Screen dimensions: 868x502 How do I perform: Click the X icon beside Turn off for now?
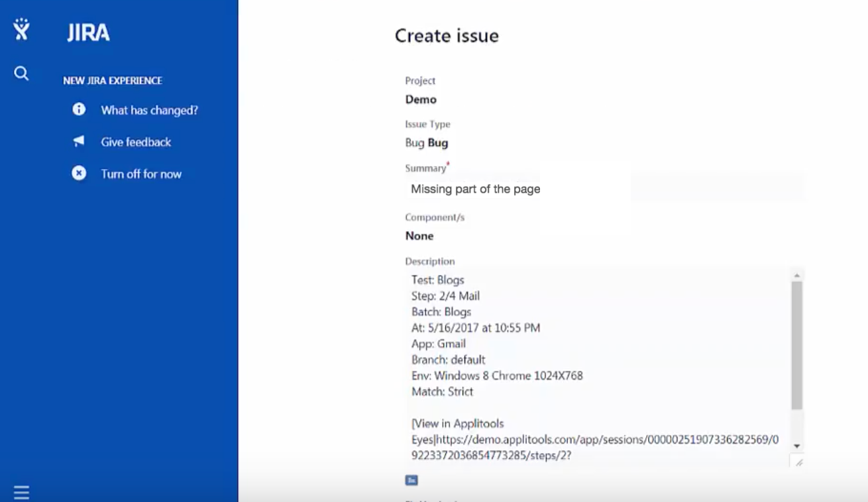pos(79,174)
